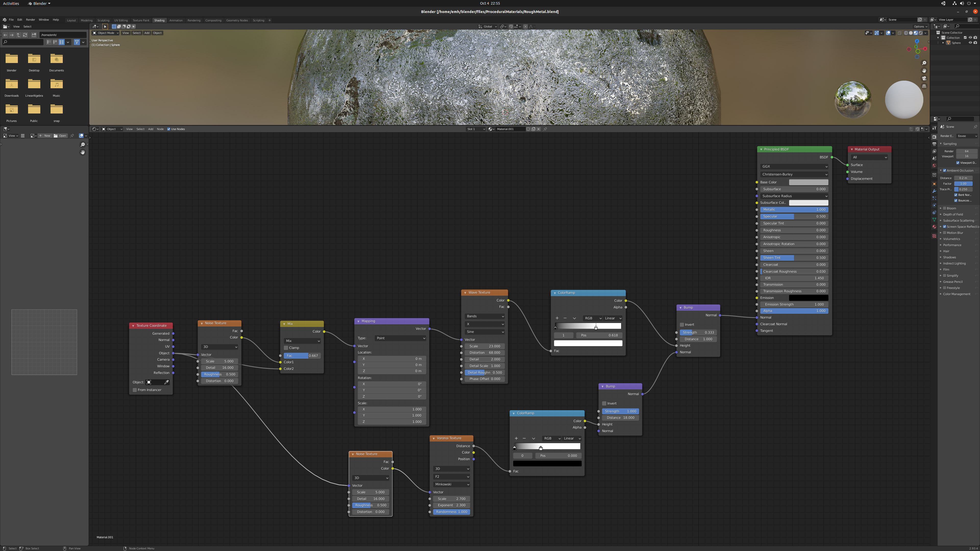Switch viewport to wireframe shading
Screen dimensions: 980x551
click(906, 33)
